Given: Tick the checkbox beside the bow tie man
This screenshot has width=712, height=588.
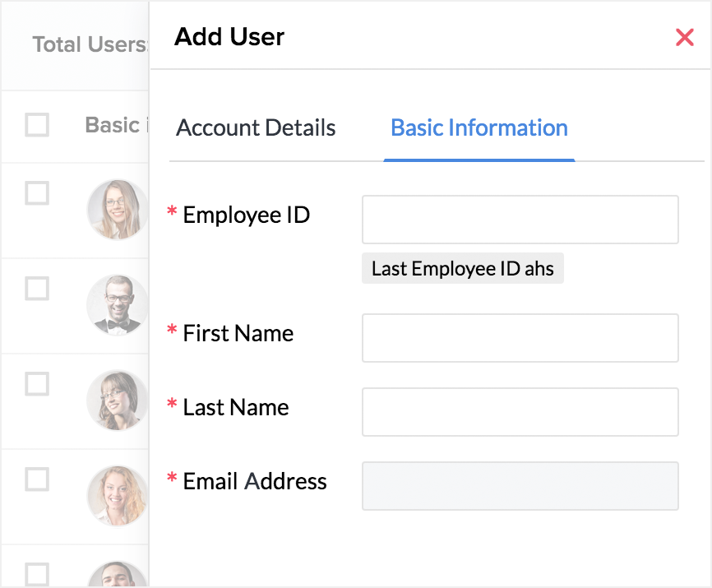Looking at the screenshot, I should [37, 289].
